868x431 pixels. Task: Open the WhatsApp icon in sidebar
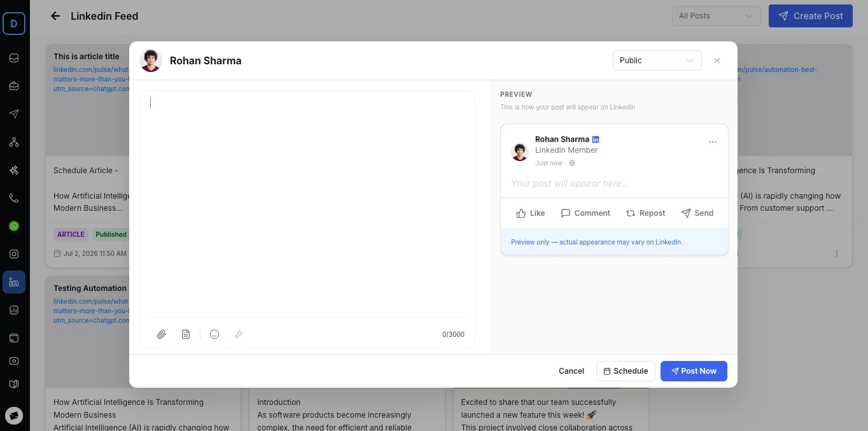click(14, 226)
